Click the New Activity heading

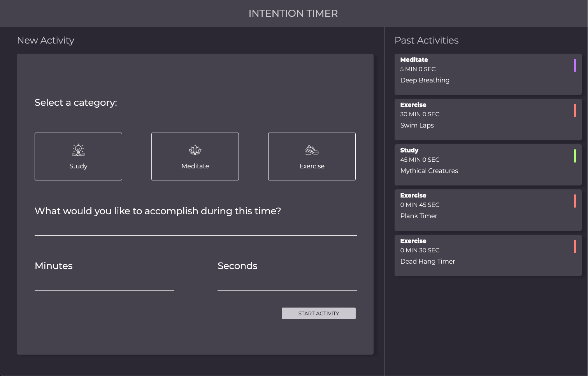pyautogui.click(x=46, y=40)
